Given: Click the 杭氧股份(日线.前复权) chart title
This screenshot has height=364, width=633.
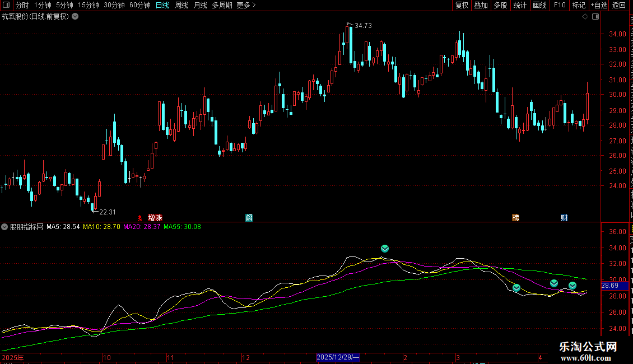Looking at the screenshot, I should click(35, 17).
